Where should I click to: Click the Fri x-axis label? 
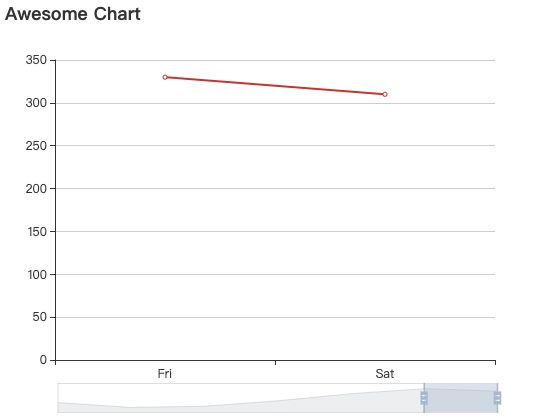165,374
